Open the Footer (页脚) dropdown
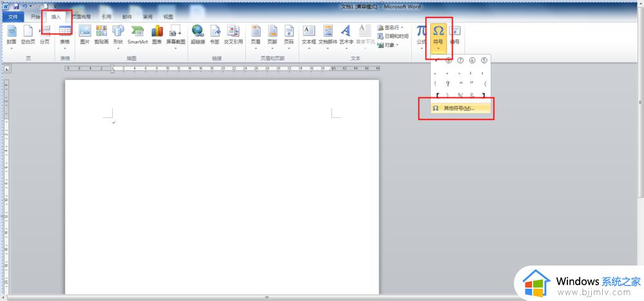Screen dimensions: 644x301 tap(272, 36)
